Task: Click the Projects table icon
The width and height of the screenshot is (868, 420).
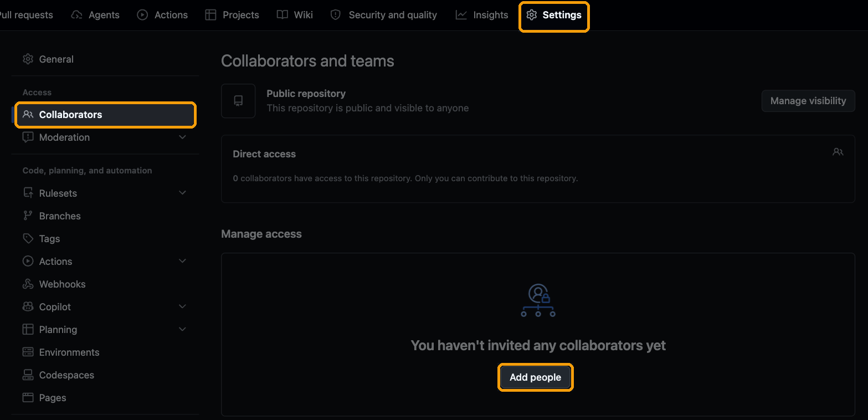Action: pos(210,15)
